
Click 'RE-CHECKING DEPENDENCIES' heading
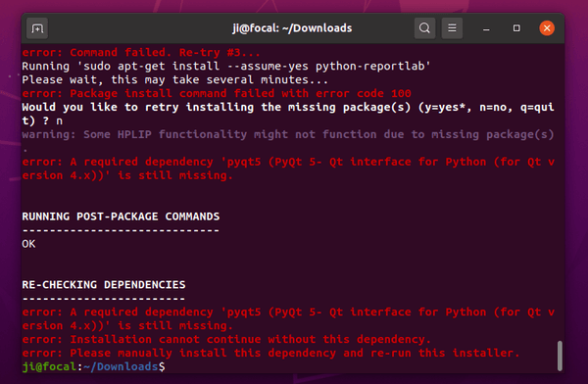tap(104, 285)
